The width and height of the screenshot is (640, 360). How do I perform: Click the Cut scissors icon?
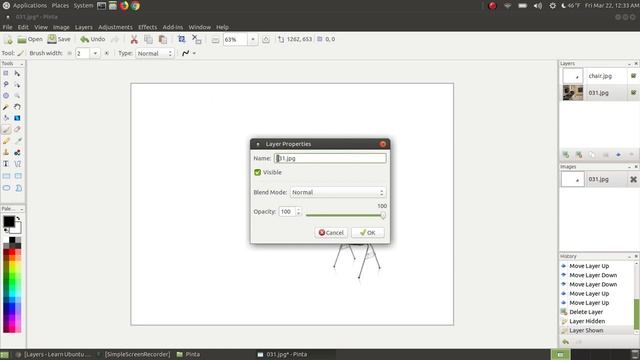pyautogui.click(x=134, y=39)
